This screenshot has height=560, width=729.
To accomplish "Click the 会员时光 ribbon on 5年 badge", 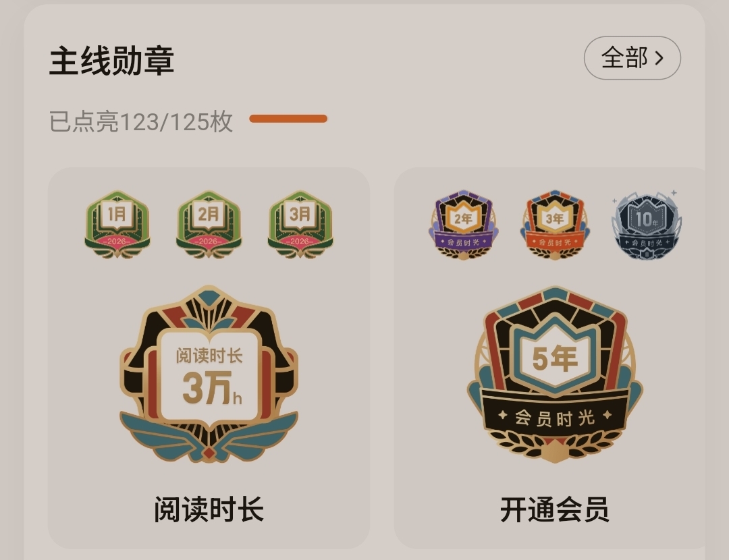I will [555, 416].
